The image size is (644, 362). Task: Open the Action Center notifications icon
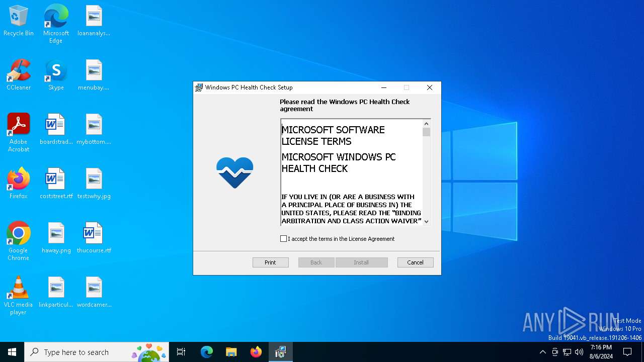pyautogui.click(x=627, y=352)
